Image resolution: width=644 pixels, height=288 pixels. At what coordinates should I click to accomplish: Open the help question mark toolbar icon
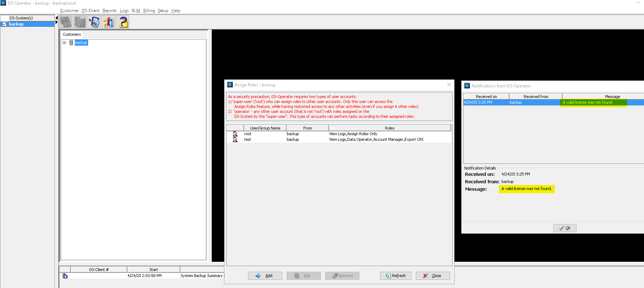(122, 22)
